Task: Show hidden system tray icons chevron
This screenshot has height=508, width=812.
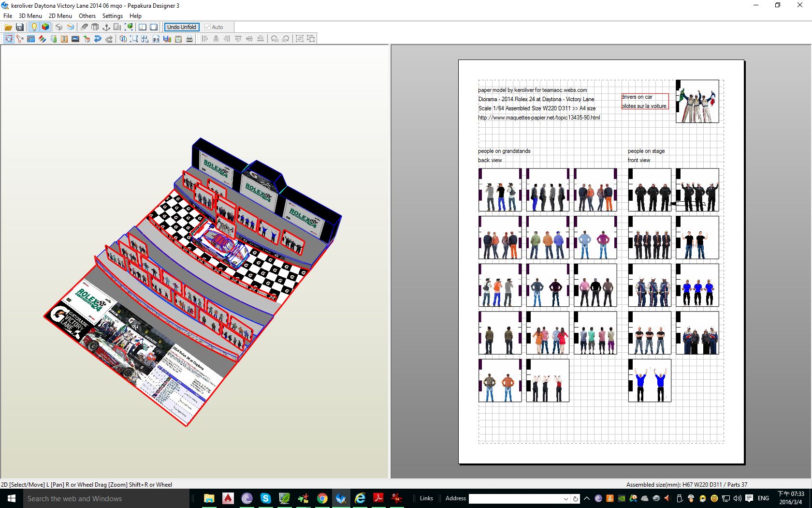Action: 587,498
